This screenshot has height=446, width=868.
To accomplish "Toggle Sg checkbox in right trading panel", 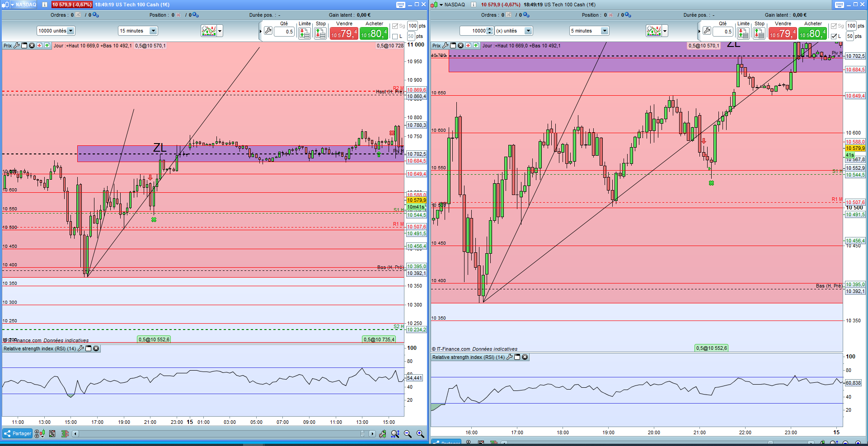I will point(834,26).
